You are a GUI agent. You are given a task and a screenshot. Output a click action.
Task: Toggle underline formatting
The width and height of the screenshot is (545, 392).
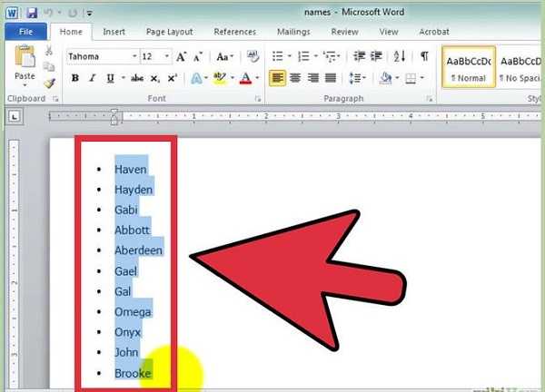pyautogui.click(x=110, y=78)
